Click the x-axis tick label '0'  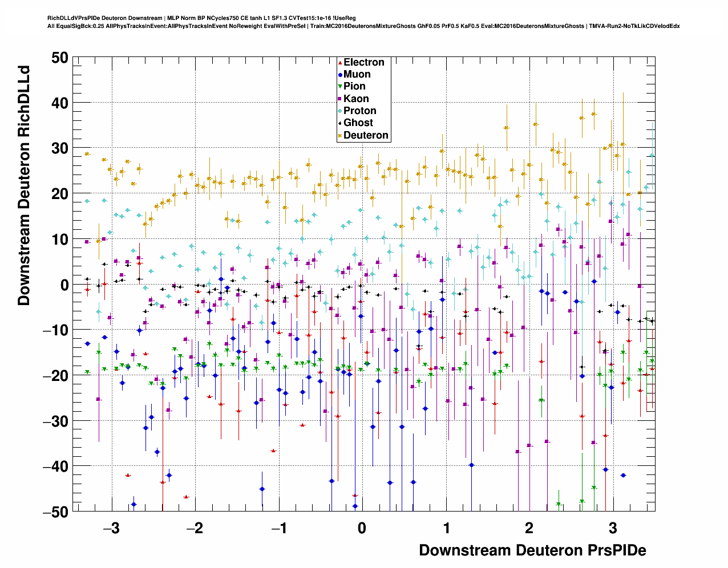[x=362, y=528]
